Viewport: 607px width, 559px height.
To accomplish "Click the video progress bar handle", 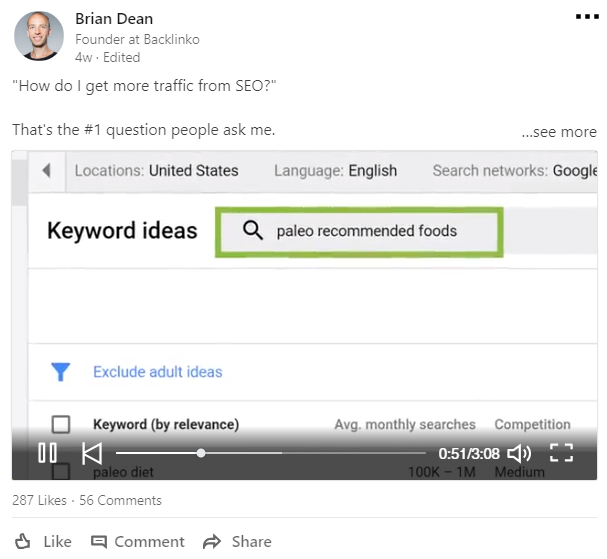I will click(x=201, y=453).
